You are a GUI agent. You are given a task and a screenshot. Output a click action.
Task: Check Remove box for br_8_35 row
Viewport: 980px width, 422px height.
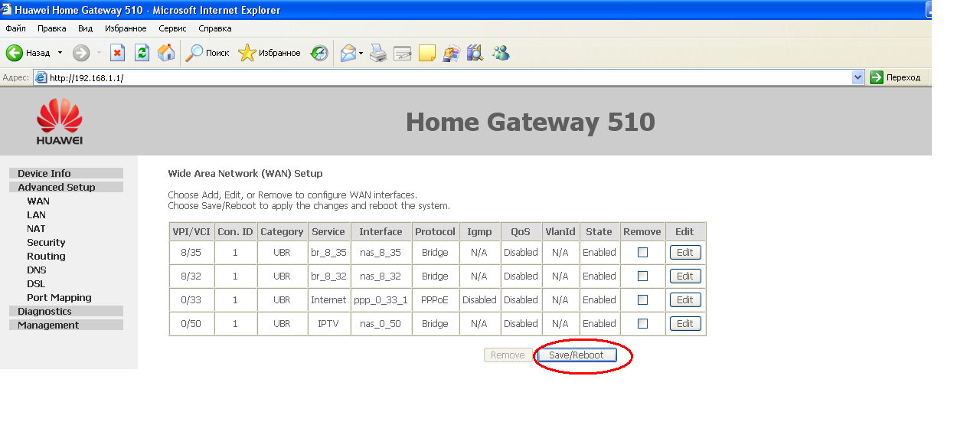point(642,252)
